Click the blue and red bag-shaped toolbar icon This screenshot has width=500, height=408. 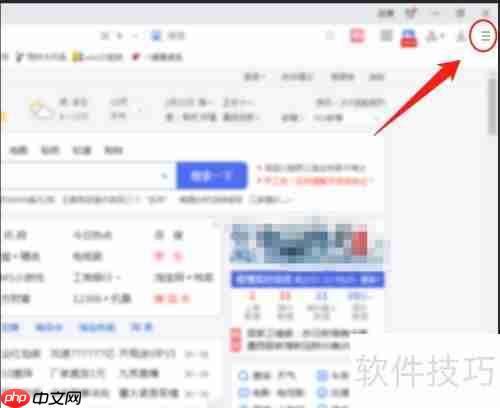coord(409,38)
